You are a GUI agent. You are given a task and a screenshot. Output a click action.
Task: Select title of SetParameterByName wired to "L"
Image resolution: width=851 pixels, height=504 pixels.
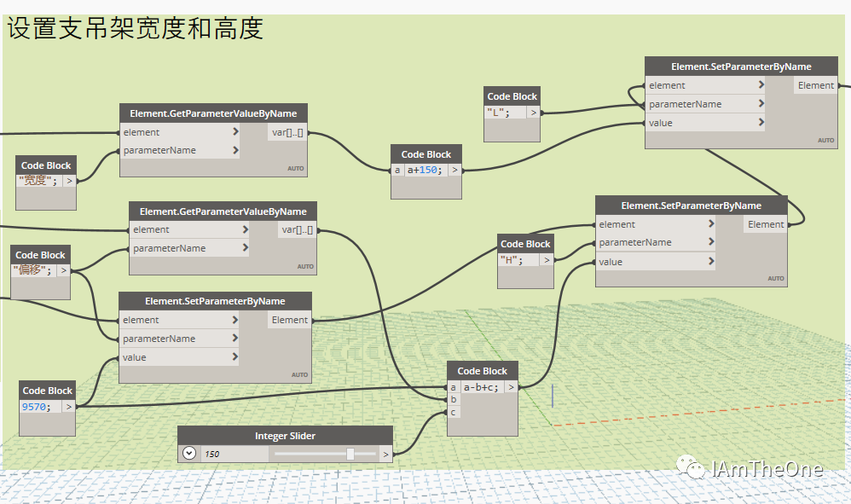click(x=741, y=67)
